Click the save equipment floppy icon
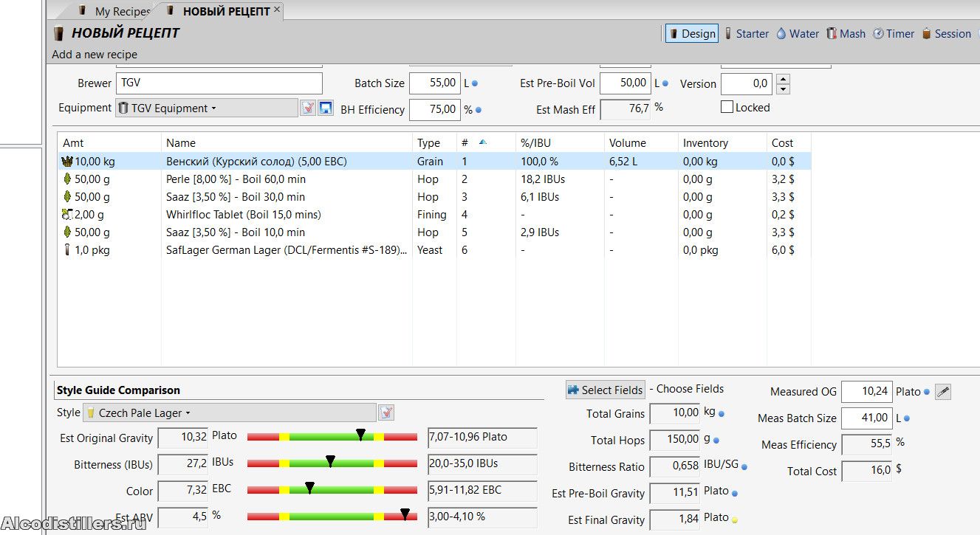Image resolution: width=980 pixels, height=535 pixels. (x=326, y=108)
